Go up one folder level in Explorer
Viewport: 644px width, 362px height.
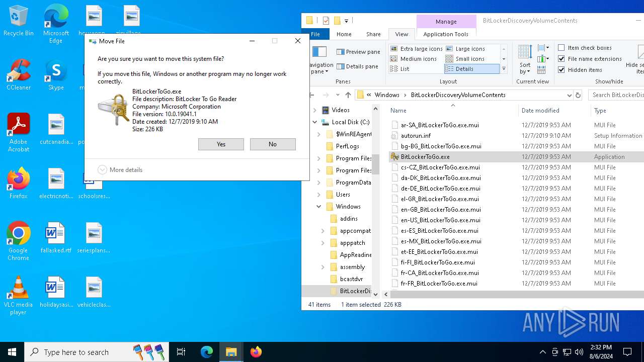coord(348,95)
